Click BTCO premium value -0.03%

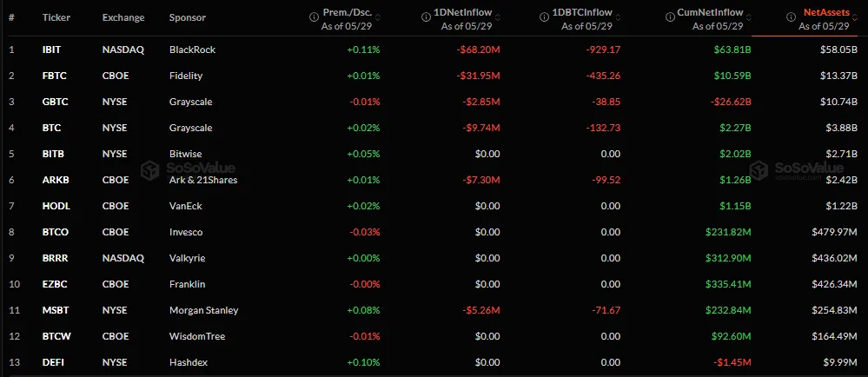[365, 232]
